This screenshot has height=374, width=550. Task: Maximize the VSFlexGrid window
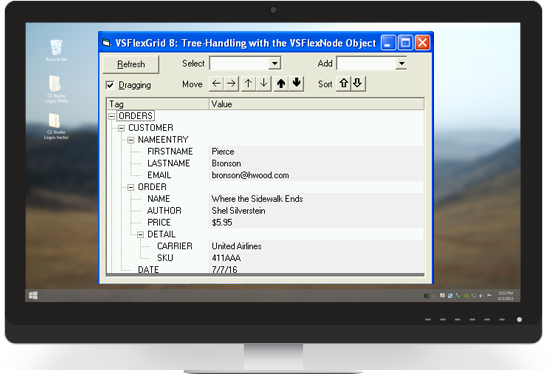click(x=405, y=43)
